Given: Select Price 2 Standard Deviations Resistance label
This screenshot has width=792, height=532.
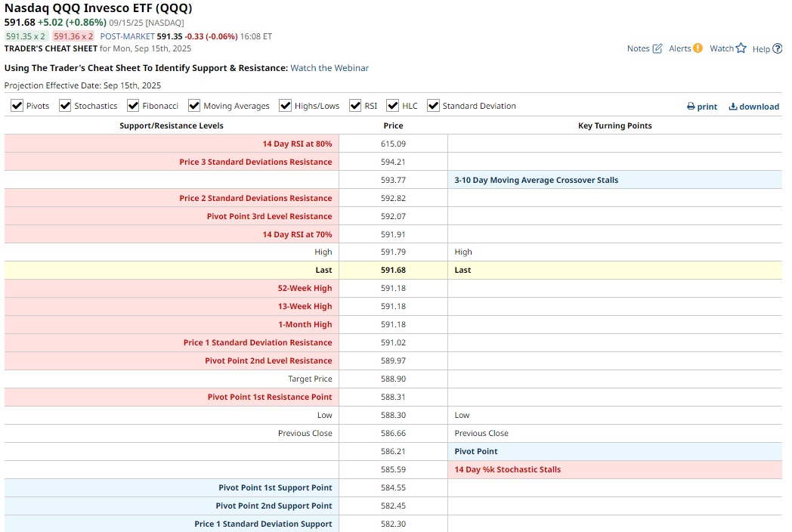Looking at the screenshot, I should (x=255, y=199).
